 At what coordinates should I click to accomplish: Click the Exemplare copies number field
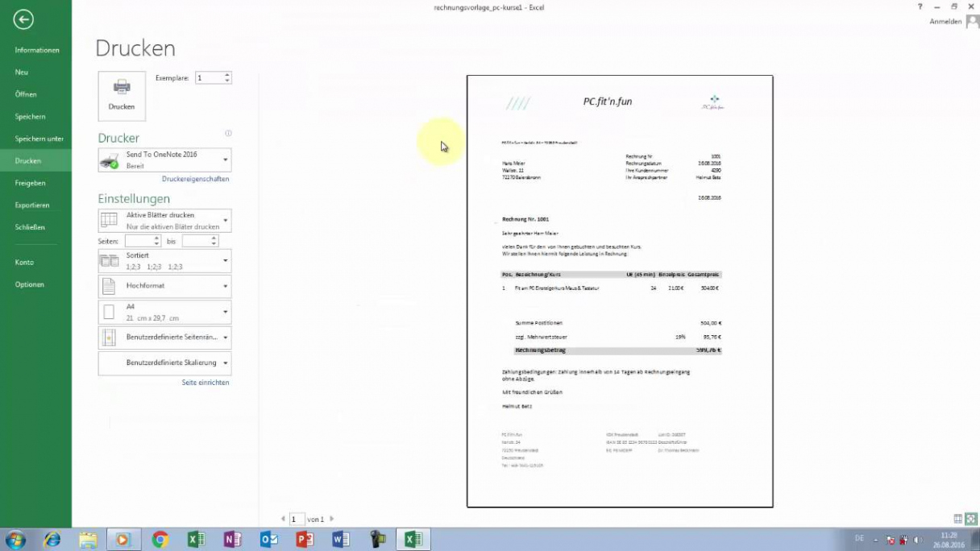click(x=208, y=78)
